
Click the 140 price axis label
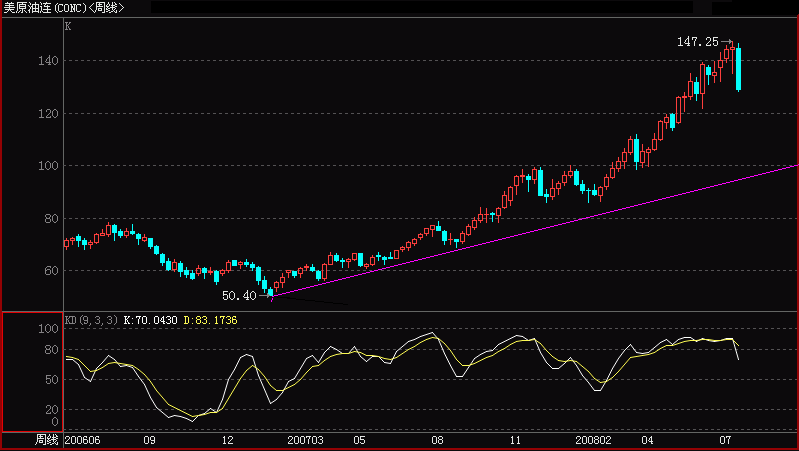pyautogui.click(x=48, y=61)
